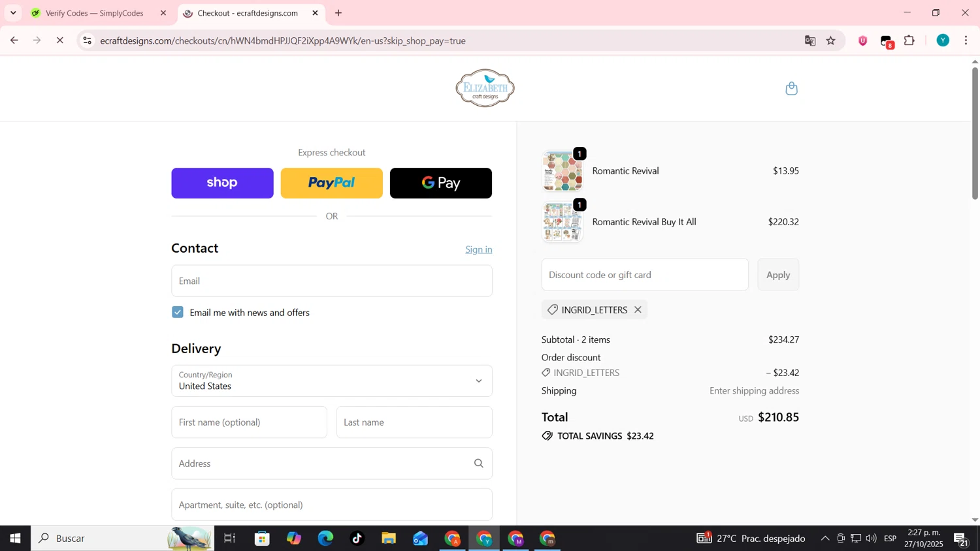The height and width of the screenshot is (551, 980).
Task: Open the tab search dropdown arrow
Action: coord(12,13)
